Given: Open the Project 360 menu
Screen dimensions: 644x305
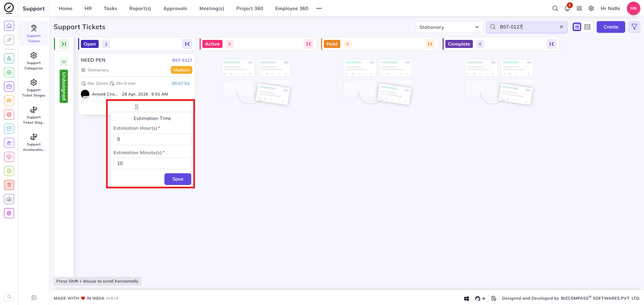Looking at the screenshot, I should click(x=250, y=8).
